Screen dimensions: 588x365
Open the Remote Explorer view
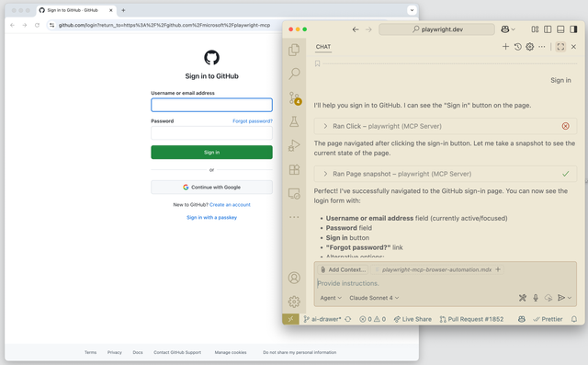click(294, 194)
